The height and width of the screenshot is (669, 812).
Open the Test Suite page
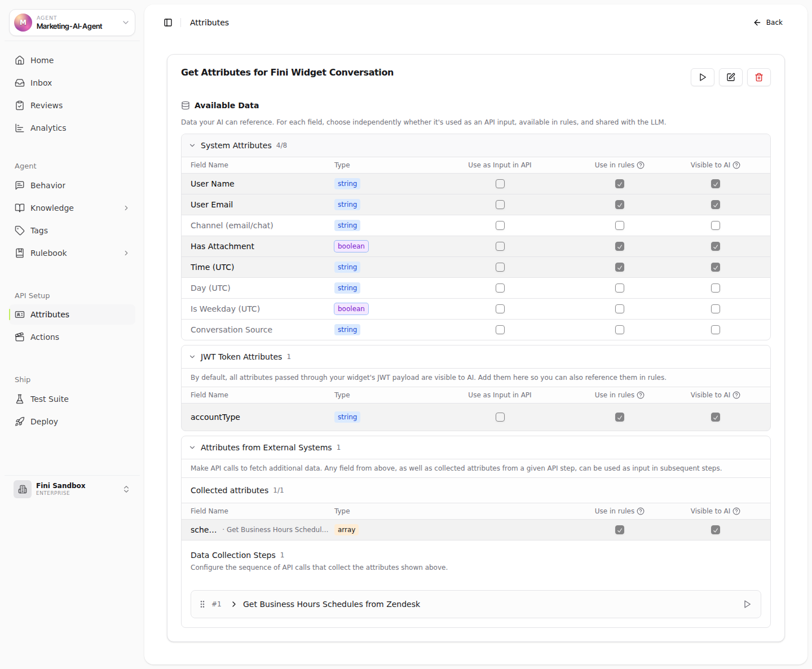click(x=72, y=399)
